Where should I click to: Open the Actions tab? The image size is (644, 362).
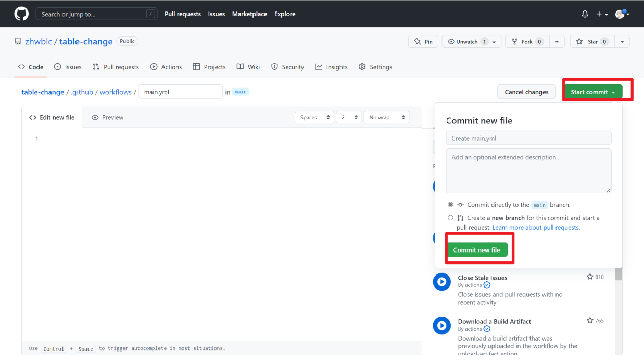(x=166, y=67)
